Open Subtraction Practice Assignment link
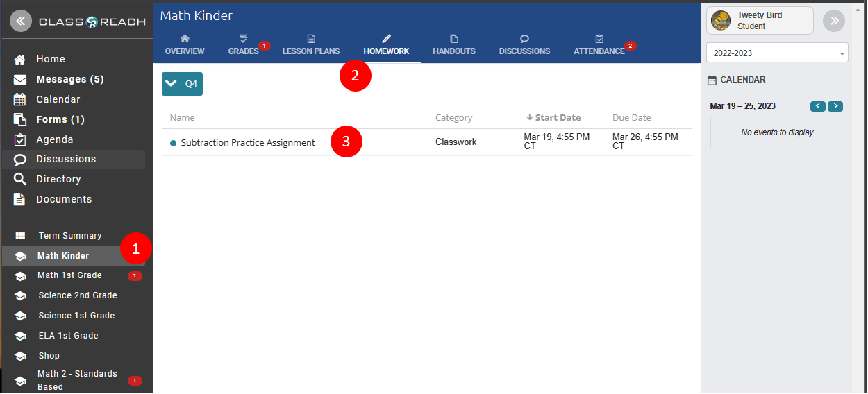Viewport: 868px width, 394px height. click(x=248, y=143)
